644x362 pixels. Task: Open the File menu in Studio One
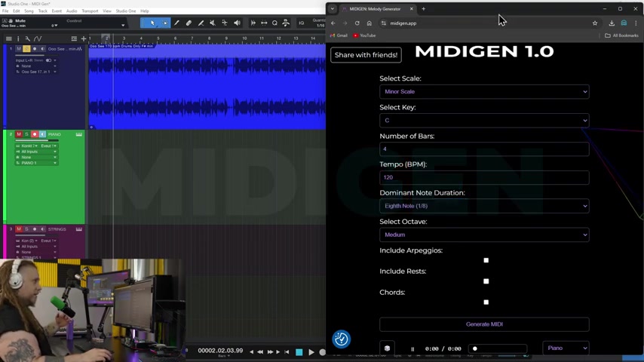(x=5, y=11)
